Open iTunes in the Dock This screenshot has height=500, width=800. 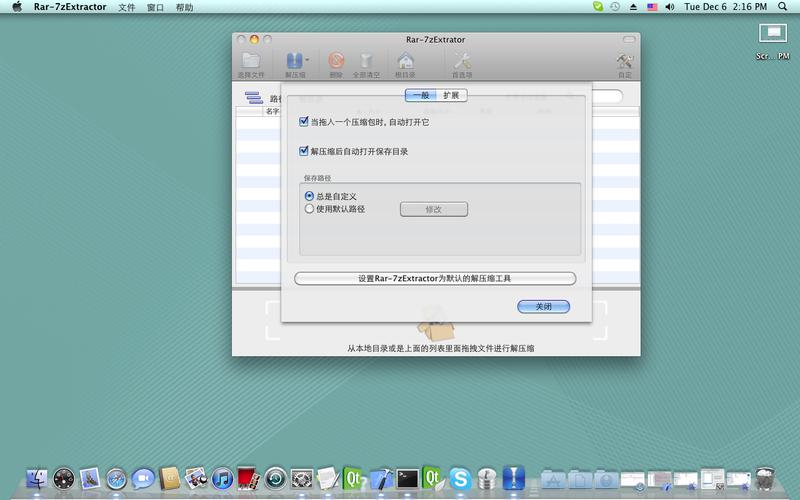[x=222, y=479]
